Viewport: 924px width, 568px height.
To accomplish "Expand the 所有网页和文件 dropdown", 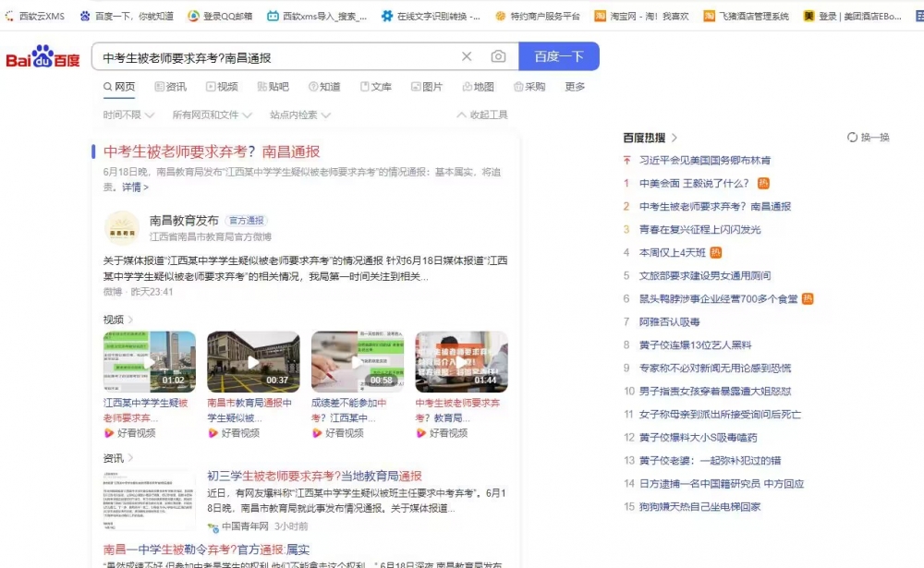I will pos(212,115).
